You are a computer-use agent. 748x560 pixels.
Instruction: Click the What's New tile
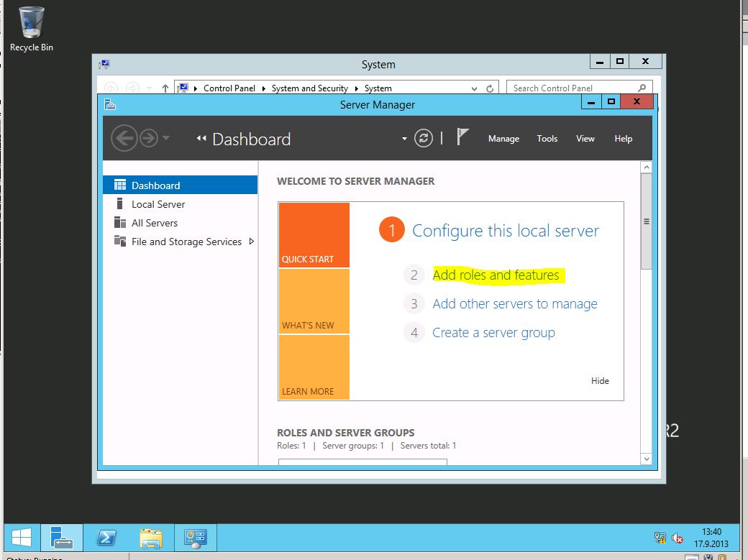pos(314,301)
